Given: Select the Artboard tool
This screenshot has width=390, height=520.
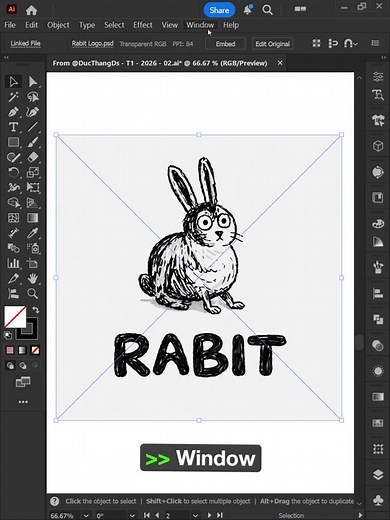Looking at the screenshot, I should [x=33, y=263].
